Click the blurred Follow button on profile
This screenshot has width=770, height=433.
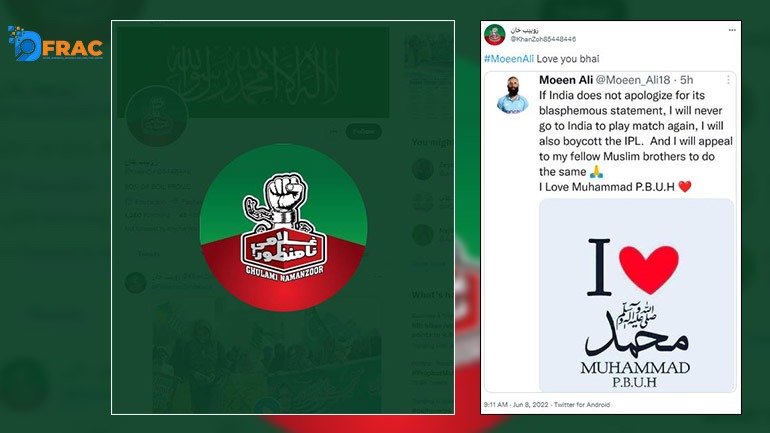363,131
